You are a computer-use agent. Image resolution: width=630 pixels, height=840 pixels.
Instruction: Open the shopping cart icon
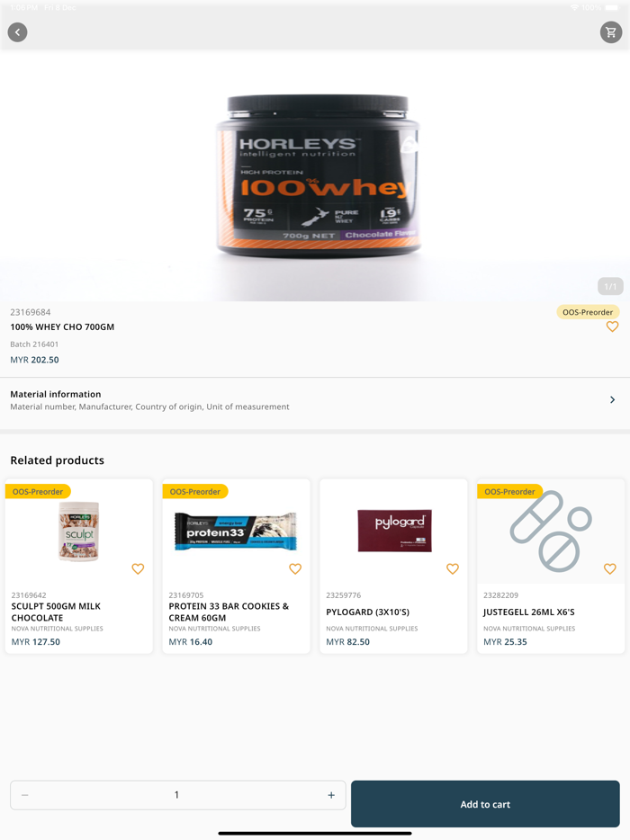pos(611,32)
